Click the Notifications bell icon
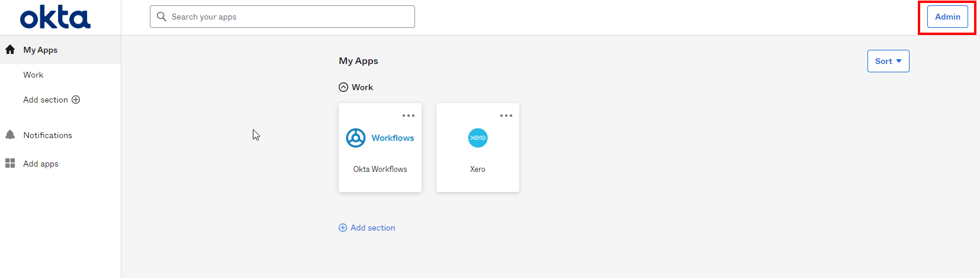 pyautogui.click(x=10, y=135)
